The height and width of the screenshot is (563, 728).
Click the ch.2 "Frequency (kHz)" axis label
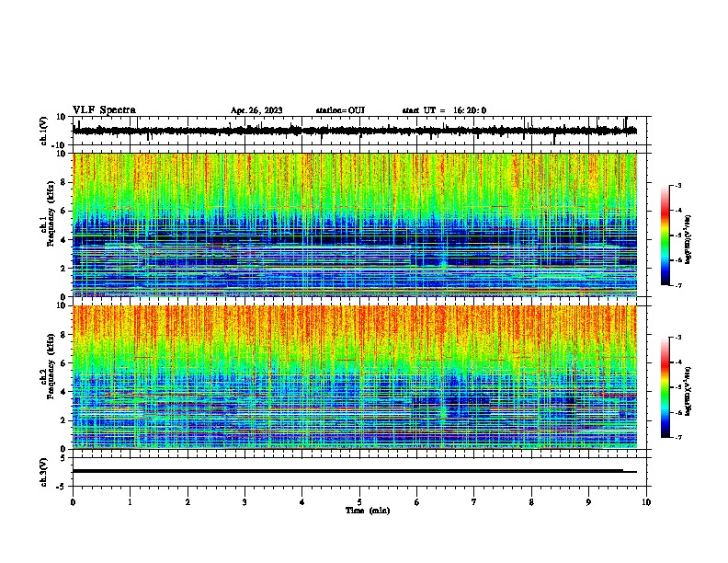point(51,366)
